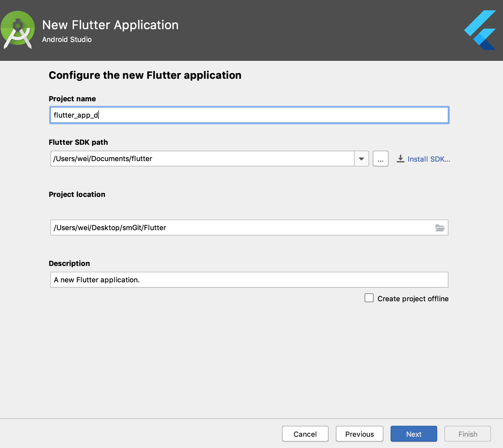Click the download icon beside Install SDK

[x=400, y=159]
